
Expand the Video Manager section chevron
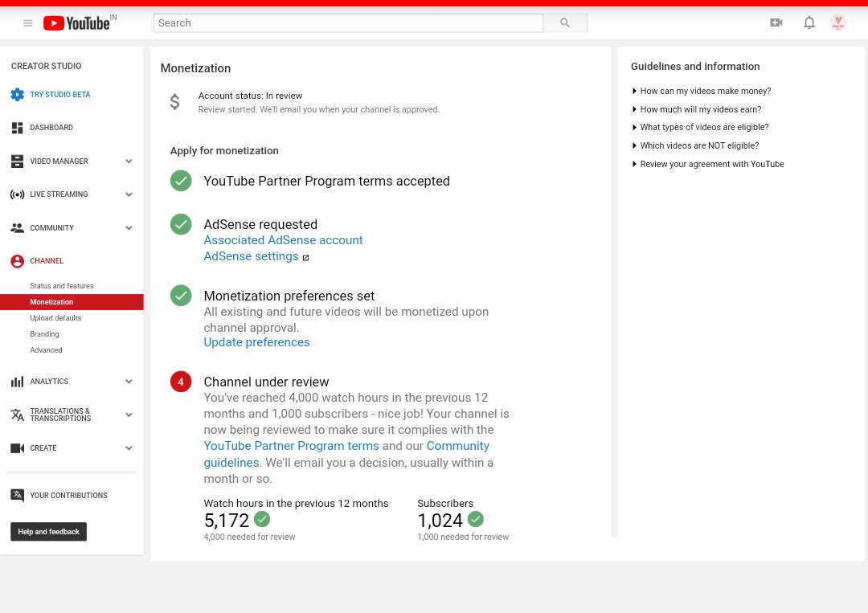pos(129,161)
